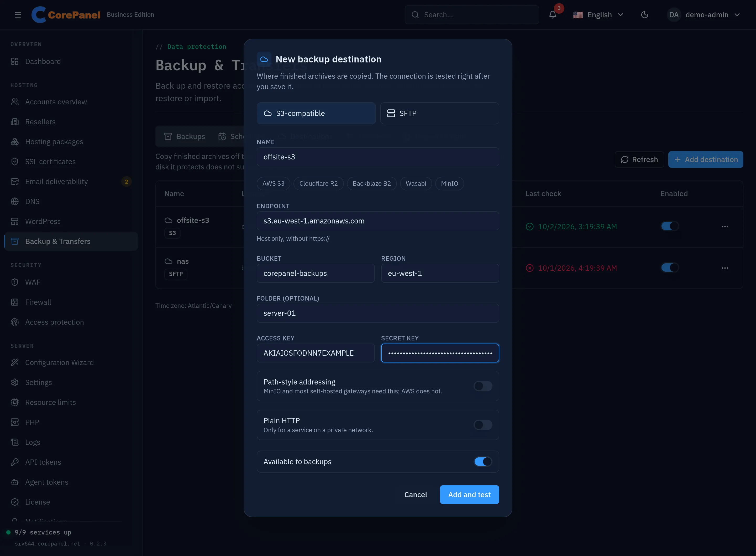Open the notifications bell
This screenshot has height=556, width=756.
coord(553,15)
